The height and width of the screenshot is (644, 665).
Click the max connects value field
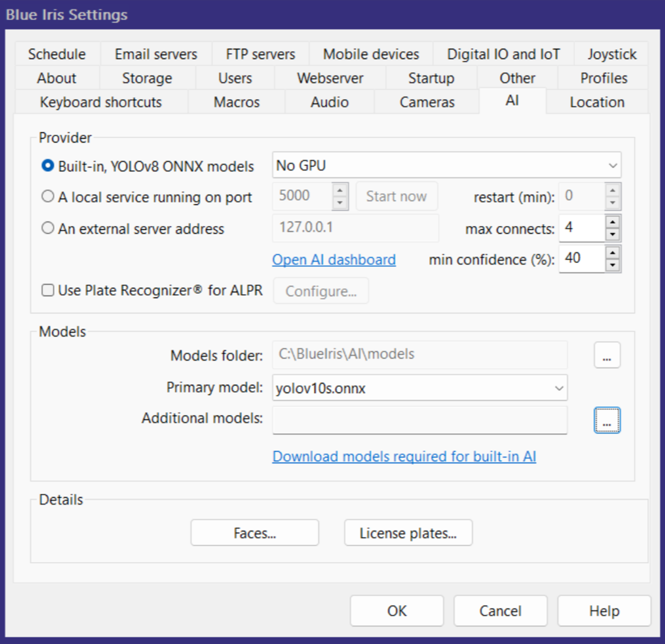pyautogui.click(x=581, y=228)
